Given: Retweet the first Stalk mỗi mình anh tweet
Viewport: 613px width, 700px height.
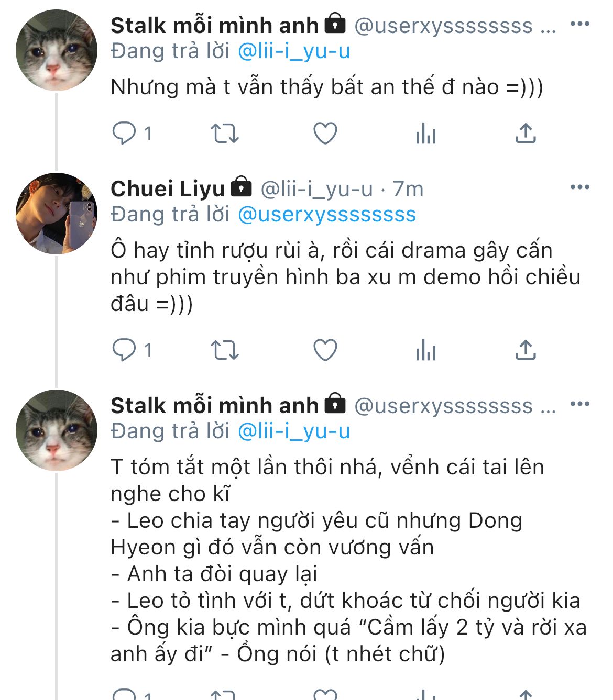Looking at the screenshot, I should [224, 133].
